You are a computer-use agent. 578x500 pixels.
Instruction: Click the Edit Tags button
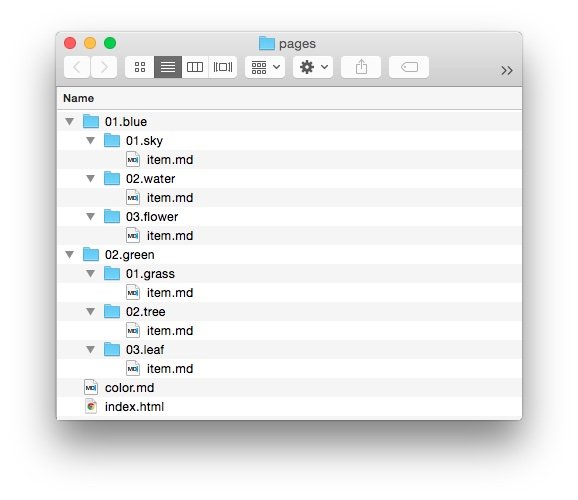click(x=409, y=67)
